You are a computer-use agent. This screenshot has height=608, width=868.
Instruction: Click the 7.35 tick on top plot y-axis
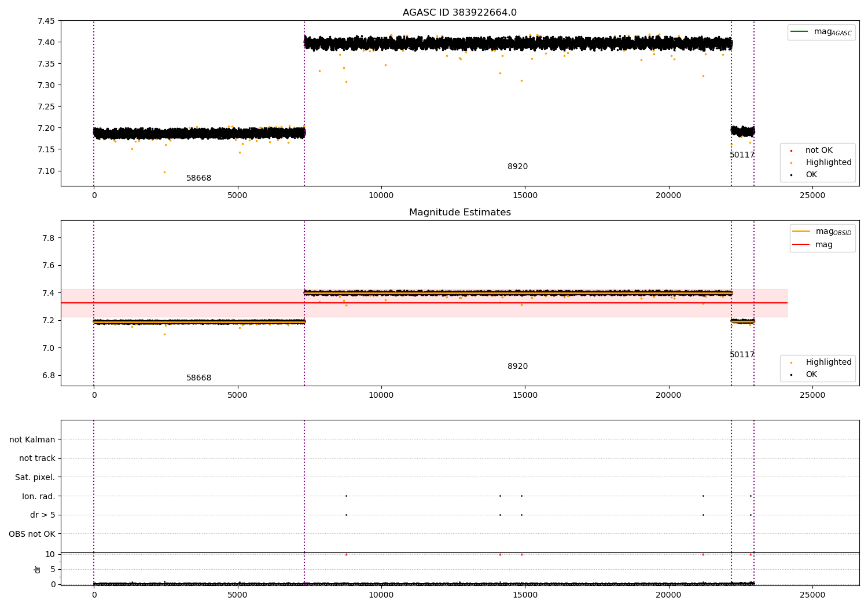[x=46, y=64]
